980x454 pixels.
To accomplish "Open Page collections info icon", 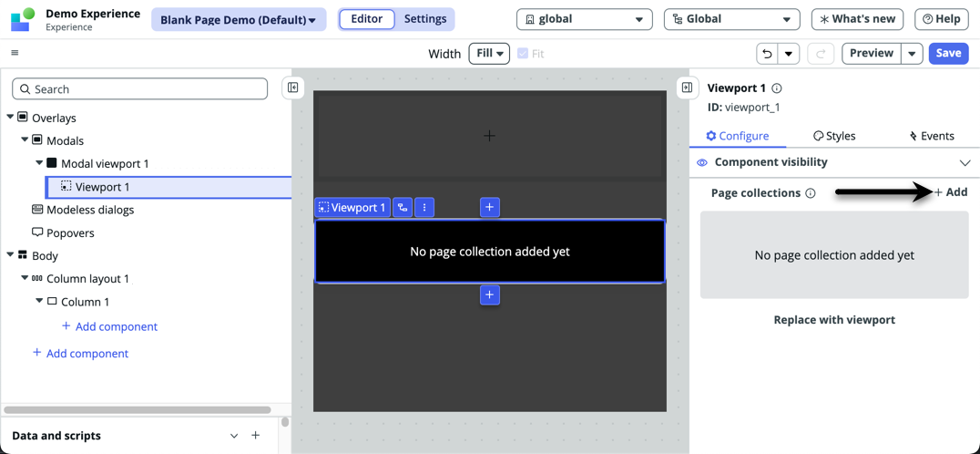I will click(811, 193).
